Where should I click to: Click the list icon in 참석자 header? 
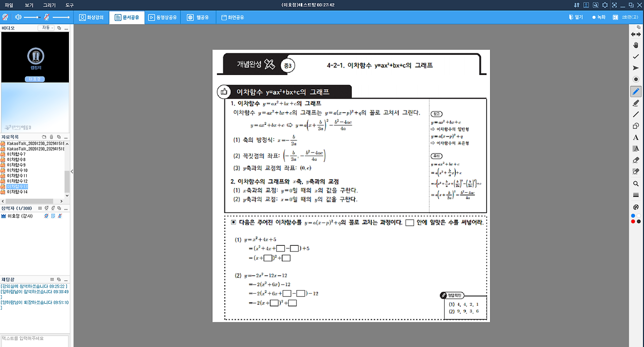tap(40, 208)
